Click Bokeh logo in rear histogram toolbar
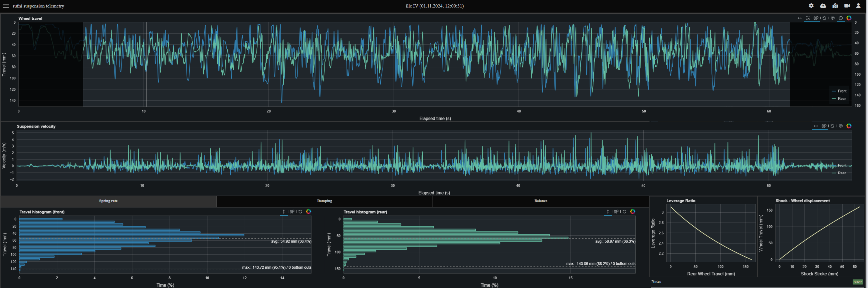 [633, 212]
